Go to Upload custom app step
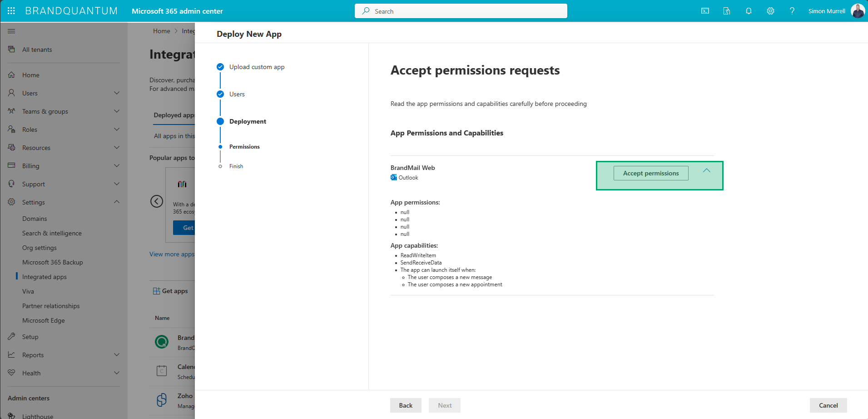The image size is (868, 419). 257,67
